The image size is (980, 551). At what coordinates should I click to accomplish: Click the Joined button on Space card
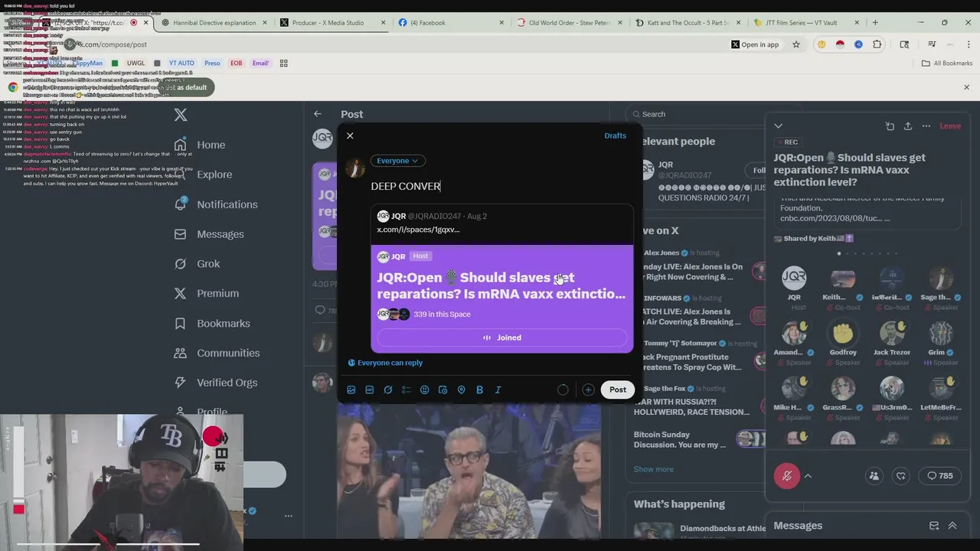(502, 337)
